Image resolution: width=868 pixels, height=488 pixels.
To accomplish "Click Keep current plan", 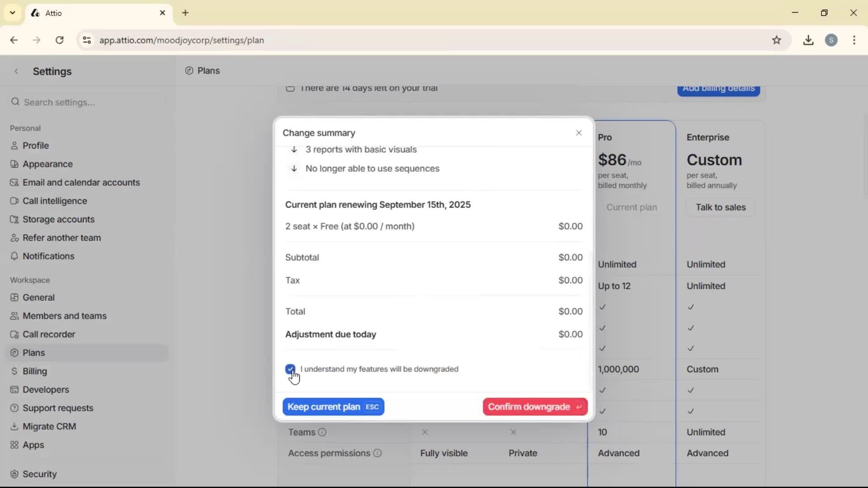I will (x=333, y=407).
